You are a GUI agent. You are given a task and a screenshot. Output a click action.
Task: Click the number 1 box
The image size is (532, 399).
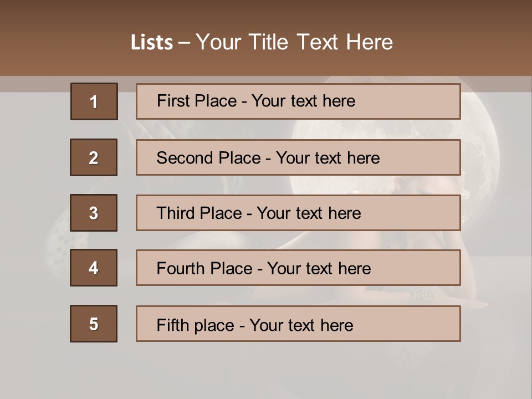[94, 101]
